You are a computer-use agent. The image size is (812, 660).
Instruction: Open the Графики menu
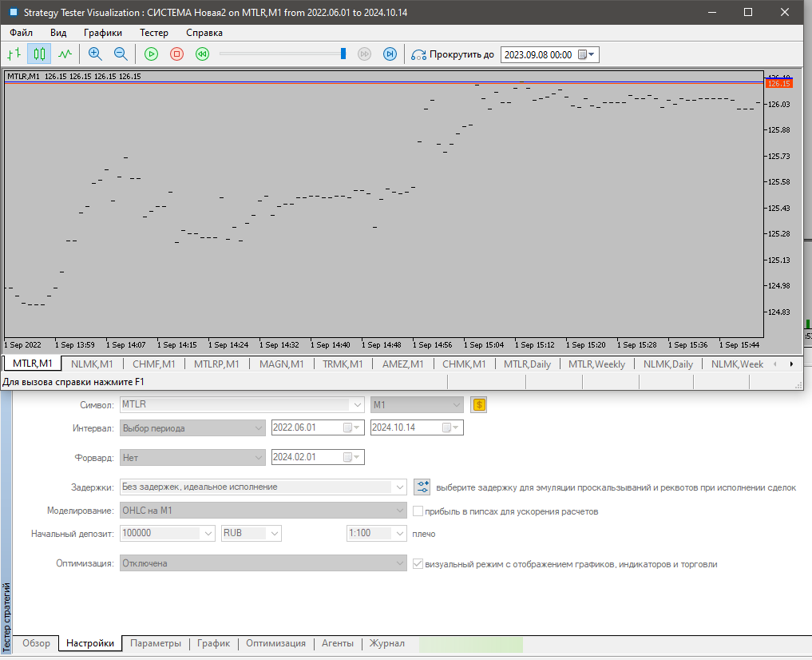(103, 33)
